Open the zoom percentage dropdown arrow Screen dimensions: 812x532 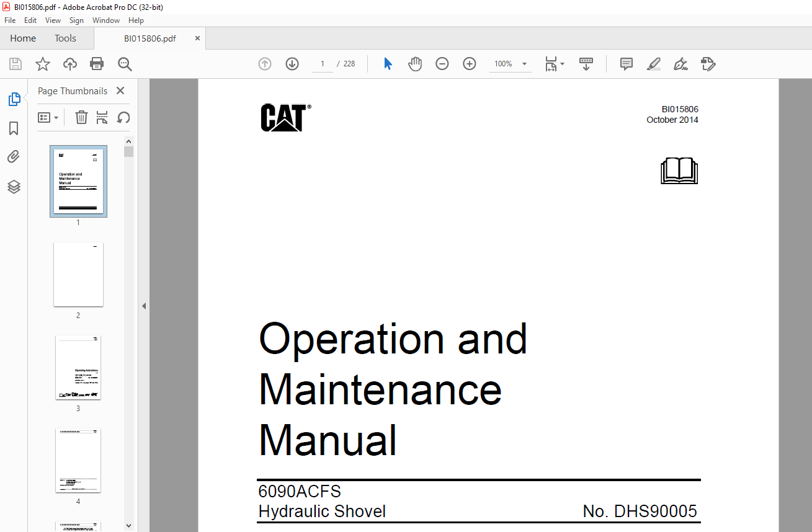(524, 64)
